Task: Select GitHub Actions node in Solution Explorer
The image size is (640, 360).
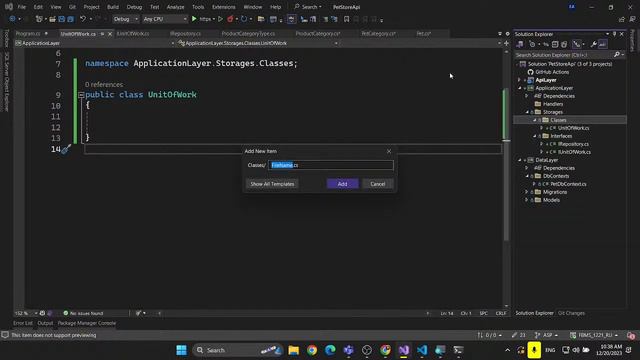Action: point(552,72)
